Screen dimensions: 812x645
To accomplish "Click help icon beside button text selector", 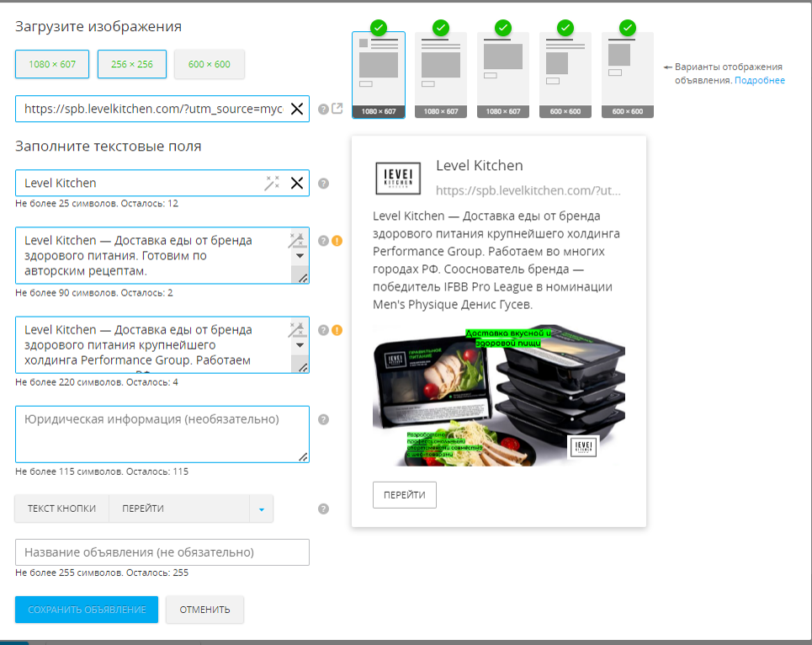I will (x=323, y=509).
